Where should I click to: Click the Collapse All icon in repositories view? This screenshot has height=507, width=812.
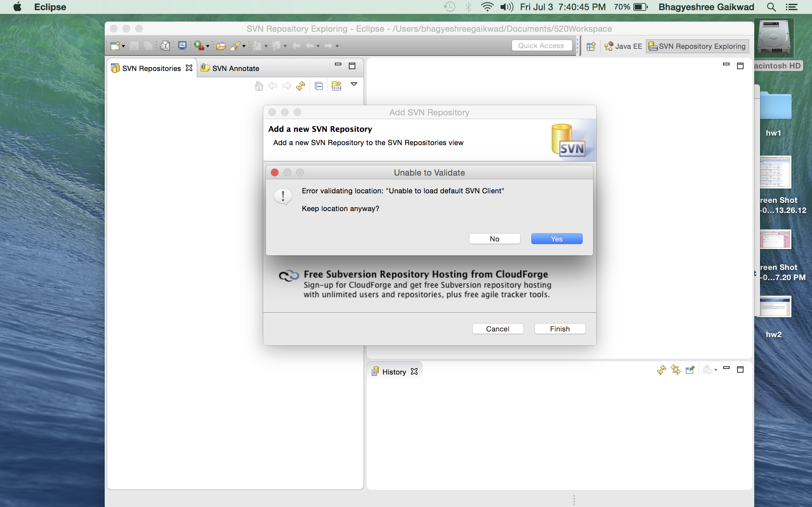pos(319,86)
